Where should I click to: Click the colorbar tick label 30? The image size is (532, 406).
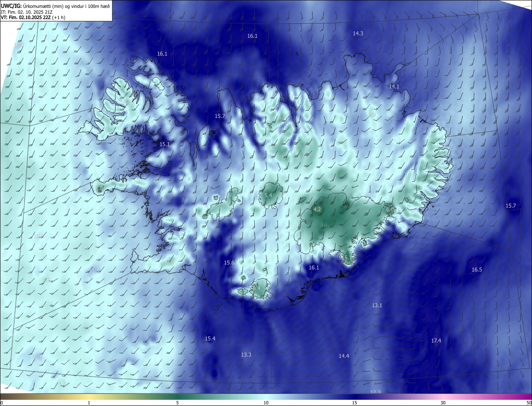coord(443,403)
